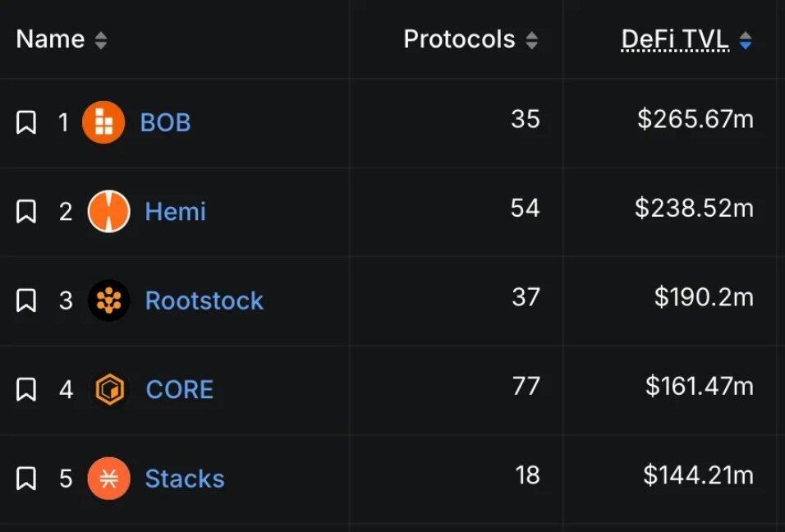The width and height of the screenshot is (785, 532).
Task: Click the DeFi TVL column header
Action: pyautogui.click(x=675, y=39)
